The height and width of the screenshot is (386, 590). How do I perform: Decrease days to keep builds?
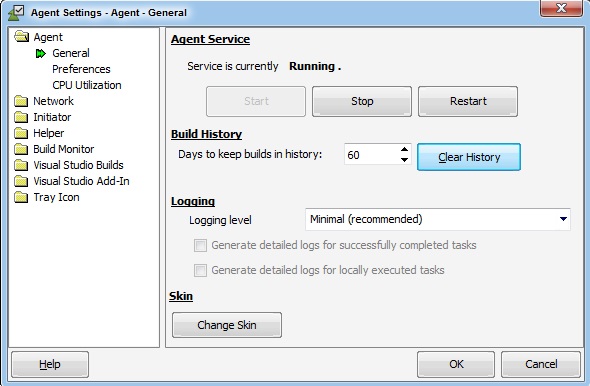click(x=404, y=160)
